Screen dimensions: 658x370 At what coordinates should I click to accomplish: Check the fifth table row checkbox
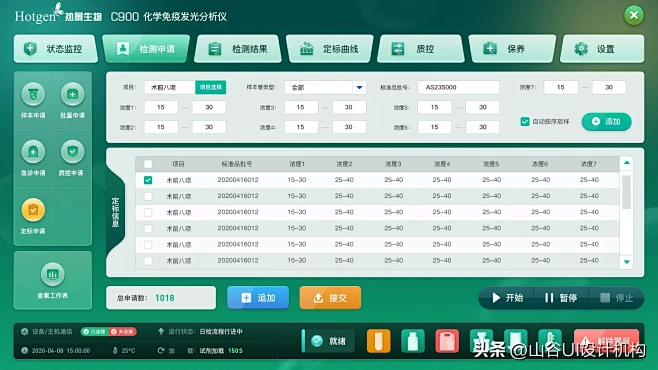click(x=148, y=245)
